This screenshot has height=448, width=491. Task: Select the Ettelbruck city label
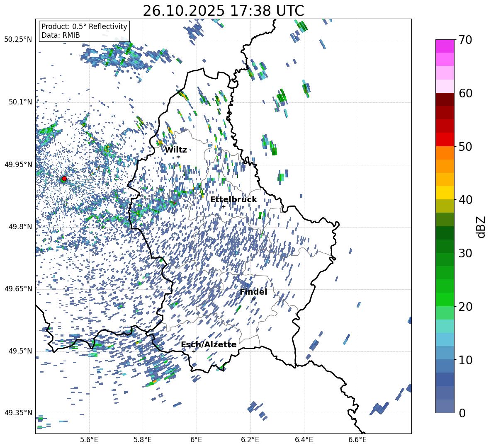233,200
